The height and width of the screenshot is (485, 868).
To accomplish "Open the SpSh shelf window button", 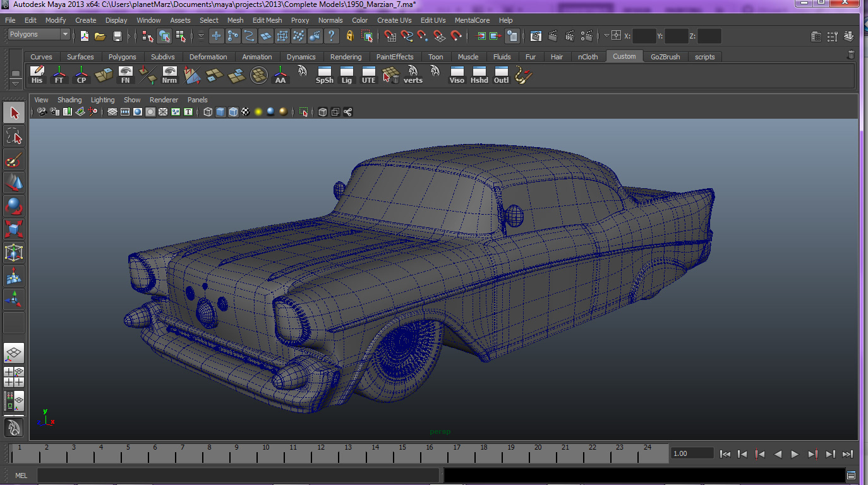I will point(324,75).
